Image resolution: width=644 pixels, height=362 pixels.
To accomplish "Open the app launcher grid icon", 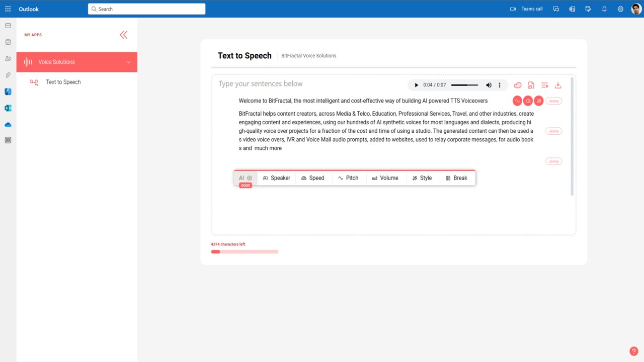I will (x=8, y=9).
